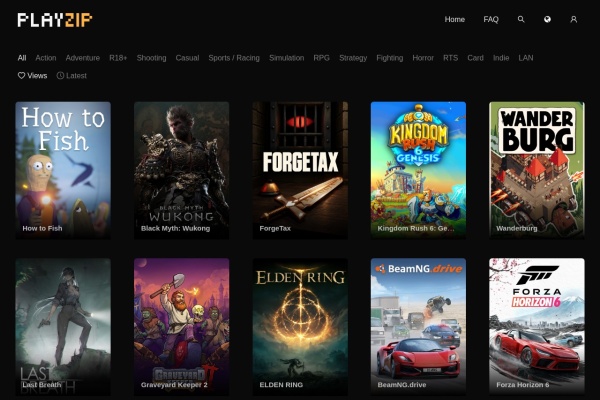600x400 pixels.
Task: Filter by LAN category
Action: [x=526, y=58]
